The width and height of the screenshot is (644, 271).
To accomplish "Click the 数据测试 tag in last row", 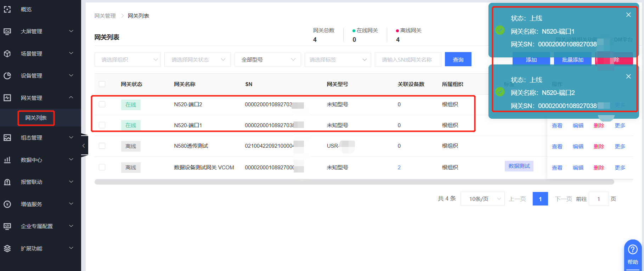I will 519,166.
